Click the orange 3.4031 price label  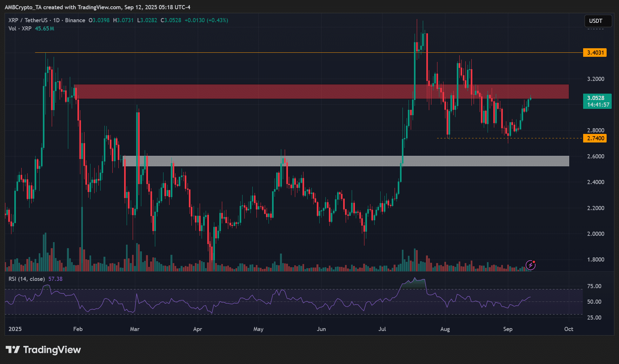click(595, 53)
